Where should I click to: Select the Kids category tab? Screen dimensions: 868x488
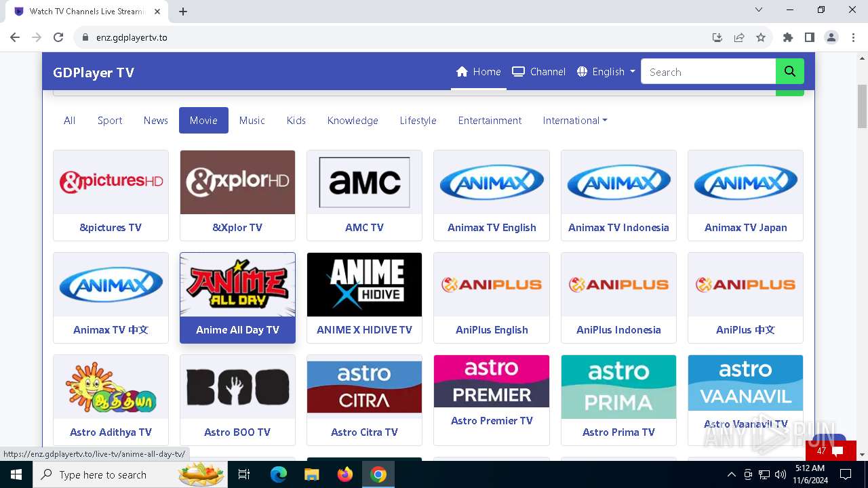click(x=296, y=120)
